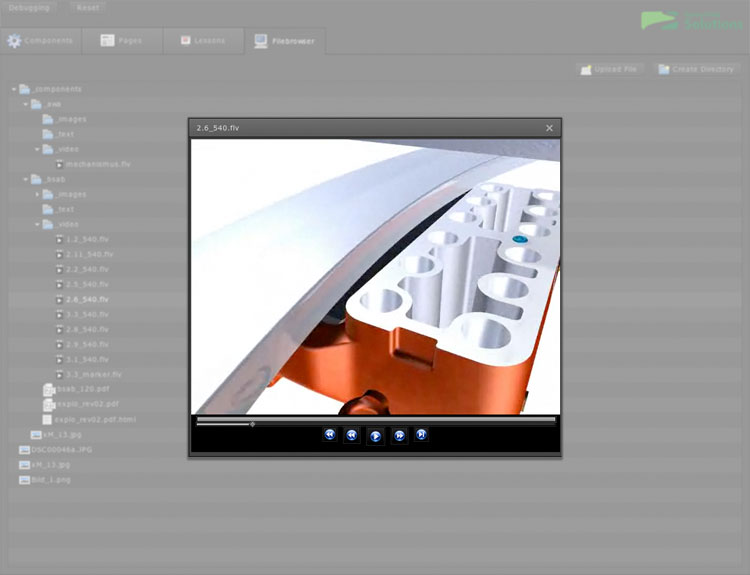Click the fast-forward button in video player
This screenshot has width=750, height=575.
[x=399, y=435]
